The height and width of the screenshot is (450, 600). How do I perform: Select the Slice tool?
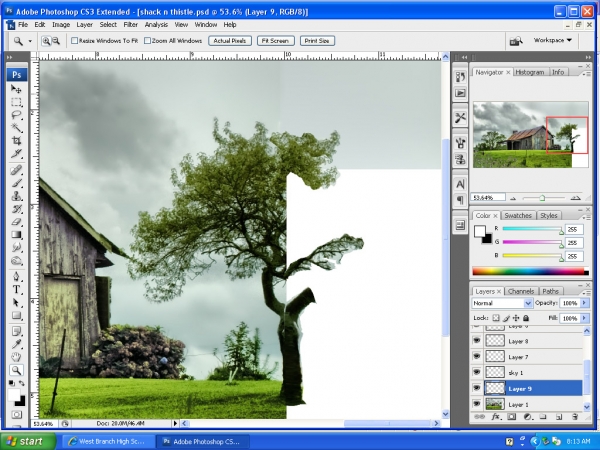pos(16,153)
